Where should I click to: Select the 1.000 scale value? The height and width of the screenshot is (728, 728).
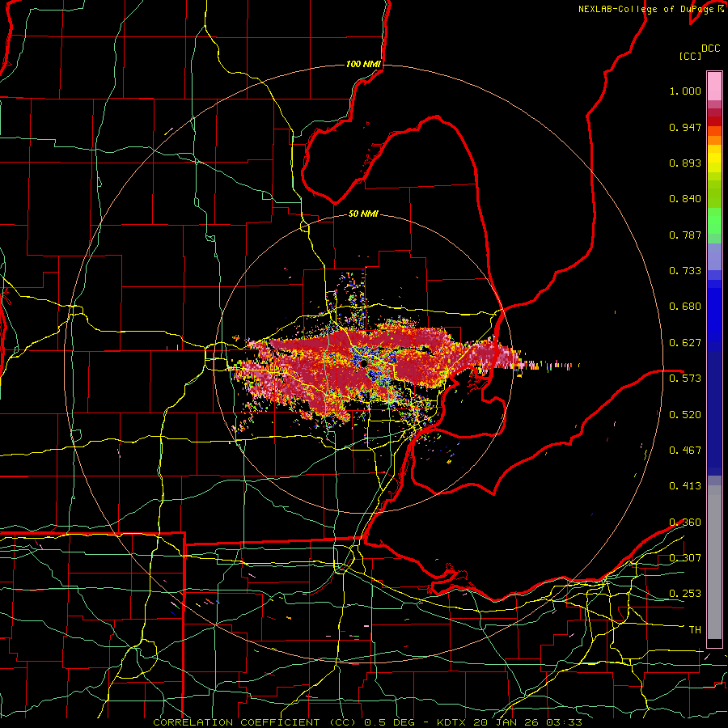pos(685,91)
